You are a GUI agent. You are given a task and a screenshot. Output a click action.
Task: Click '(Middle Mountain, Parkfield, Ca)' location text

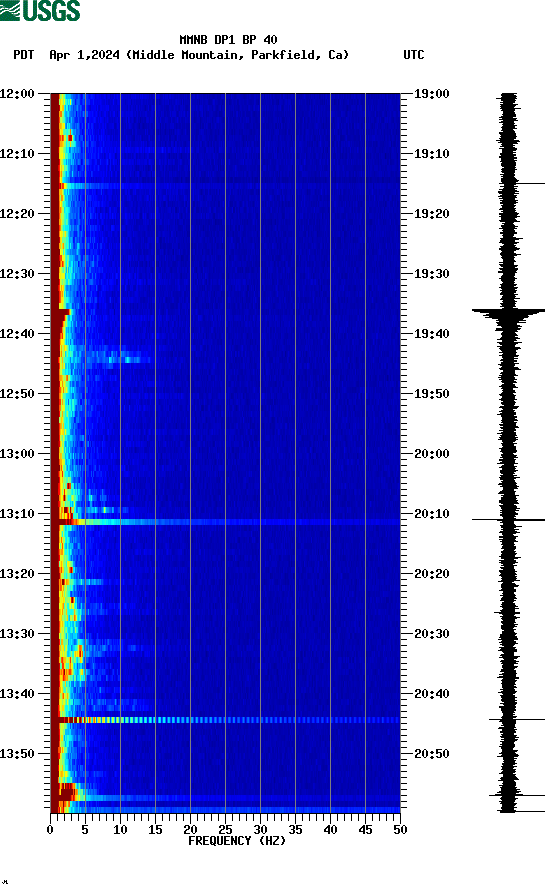coord(238,55)
